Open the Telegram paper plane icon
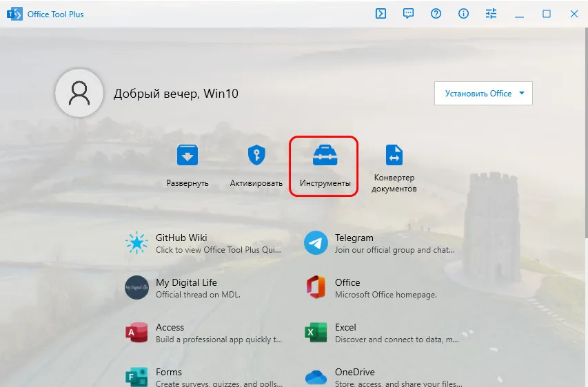This screenshot has height=387, width=588. (x=316, y=243)
